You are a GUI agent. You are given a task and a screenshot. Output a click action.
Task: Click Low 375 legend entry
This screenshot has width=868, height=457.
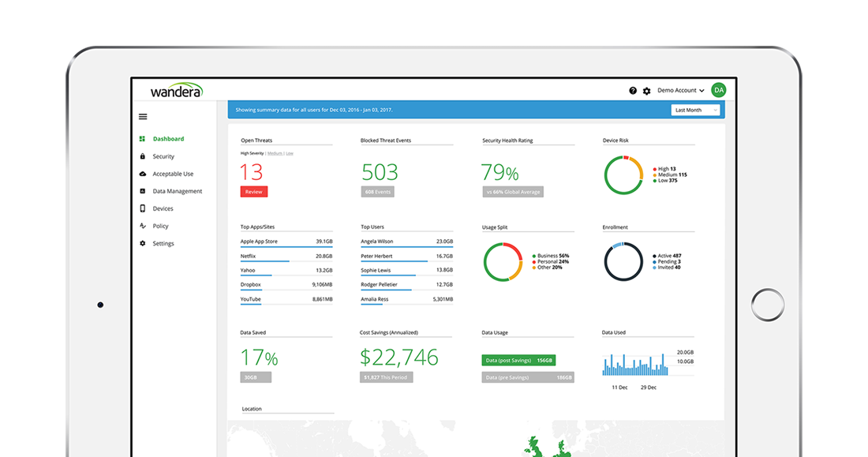665,181
